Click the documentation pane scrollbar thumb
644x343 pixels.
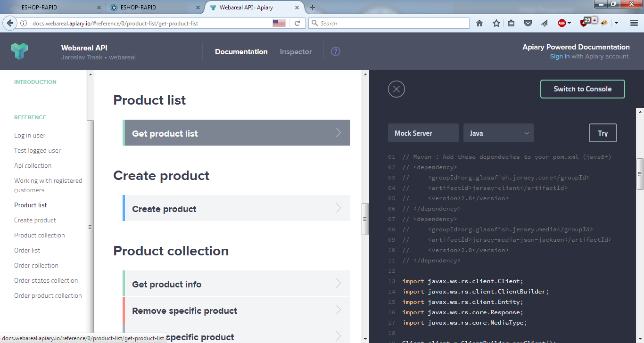(x=365, y=219)
